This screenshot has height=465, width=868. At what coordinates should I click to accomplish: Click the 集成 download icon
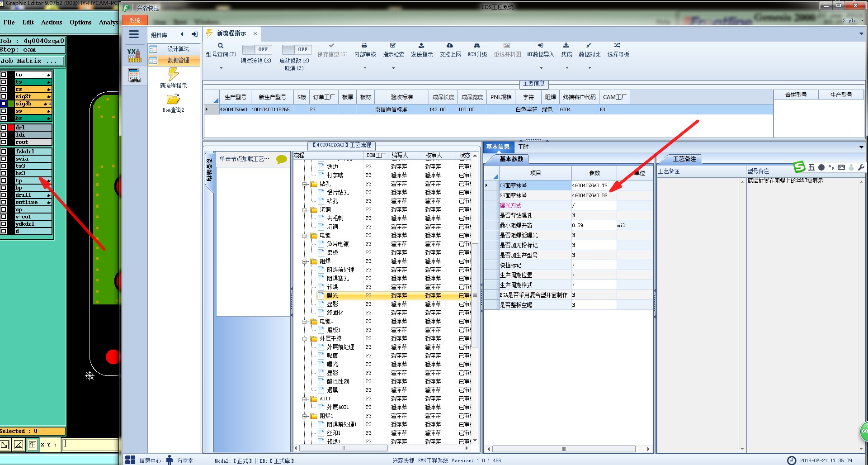[566, 46]
